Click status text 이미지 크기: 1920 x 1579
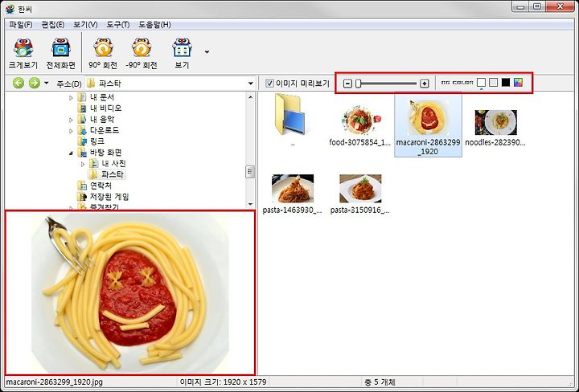 (223, 382)
